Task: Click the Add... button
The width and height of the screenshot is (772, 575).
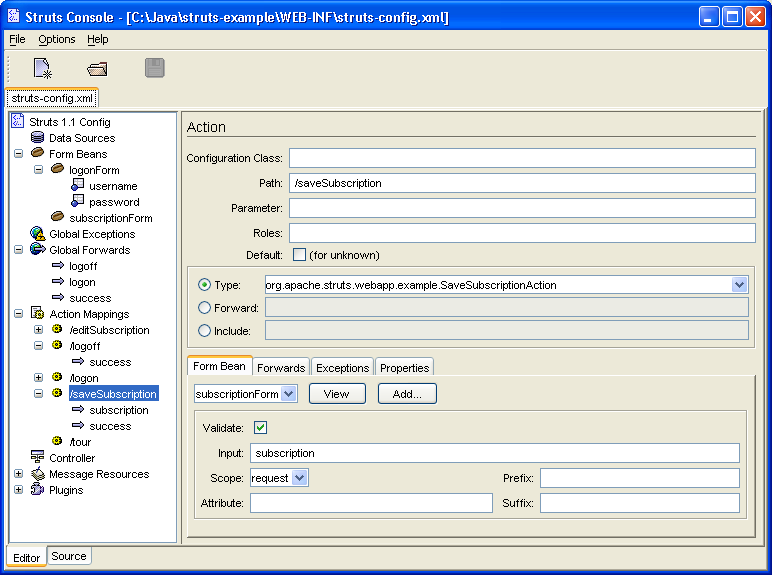Action: tap(407, 394)
